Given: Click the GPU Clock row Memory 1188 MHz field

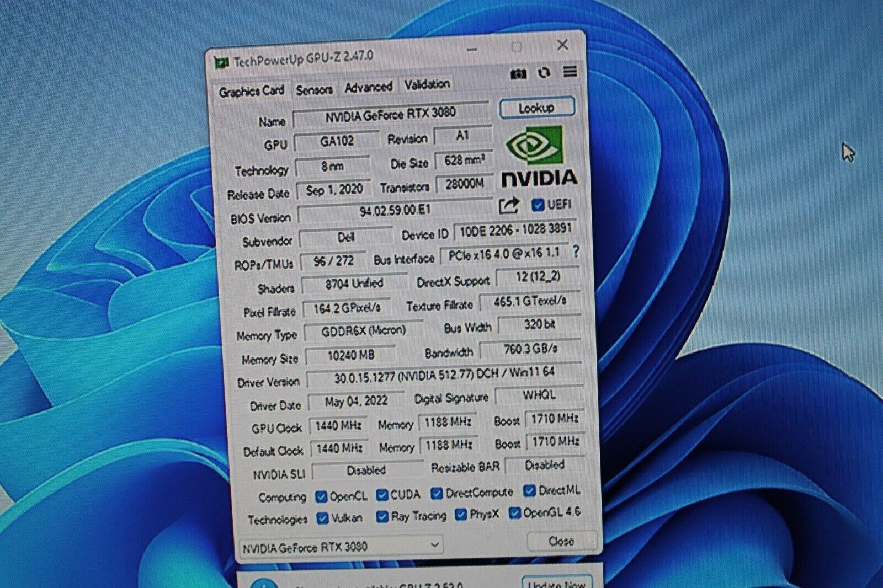Looking at the screenshot, I should coord(448,422).
